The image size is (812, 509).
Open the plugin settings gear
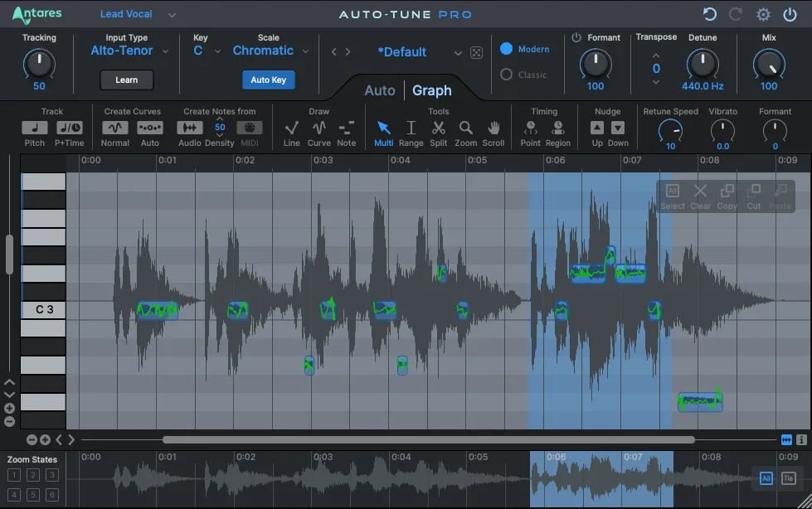[762, 14]
